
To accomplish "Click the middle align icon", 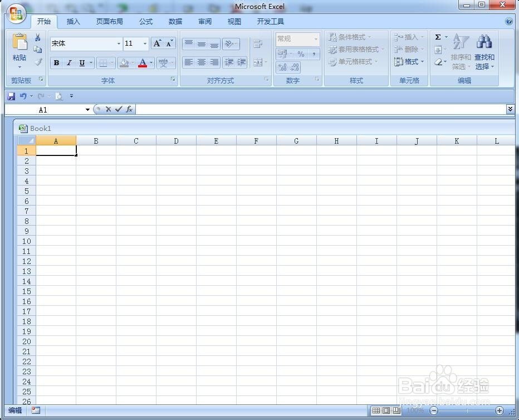I will pos(201,43).
